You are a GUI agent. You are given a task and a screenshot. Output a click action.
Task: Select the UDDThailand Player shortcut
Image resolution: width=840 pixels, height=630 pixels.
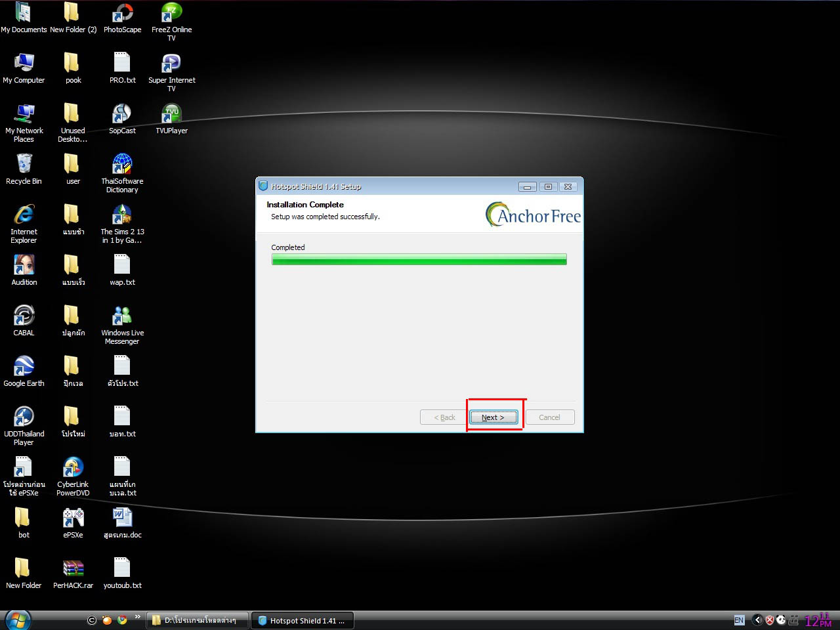coord(24,426)
